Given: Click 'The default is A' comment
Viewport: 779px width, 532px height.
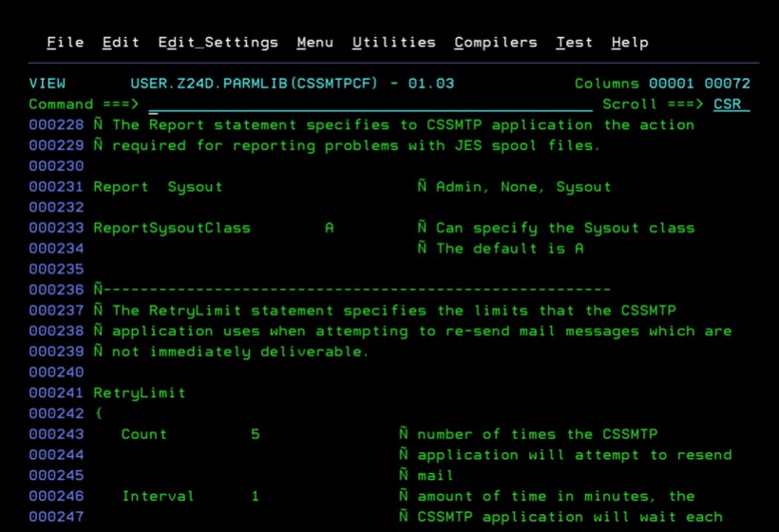Looking at the screenshot, I should (501, 249).
